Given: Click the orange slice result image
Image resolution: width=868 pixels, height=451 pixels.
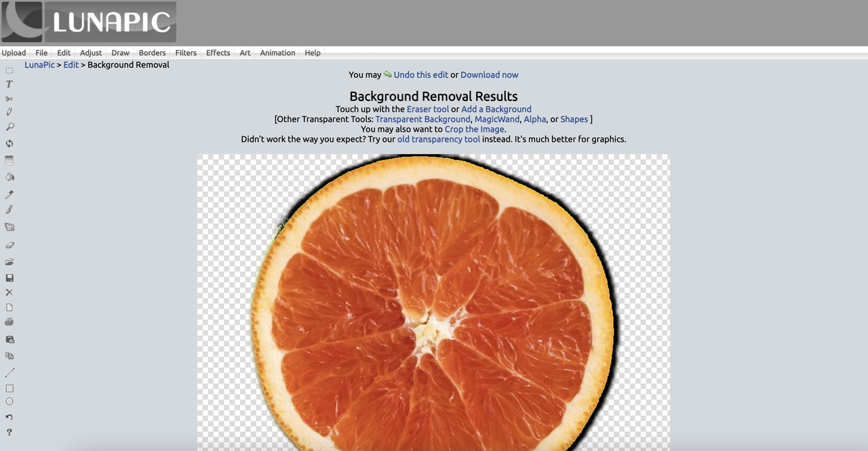Looking at the screenshot, I should (433, 302).
